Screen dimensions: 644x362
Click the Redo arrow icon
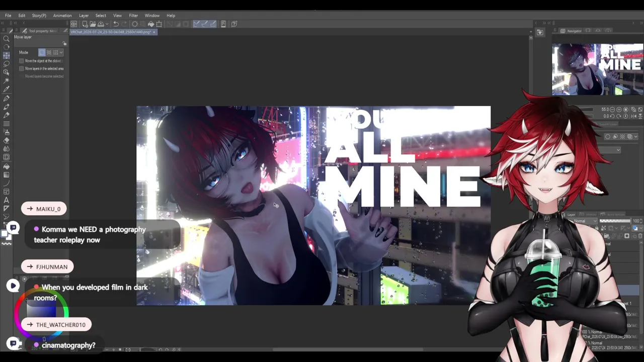click(124, 24)
